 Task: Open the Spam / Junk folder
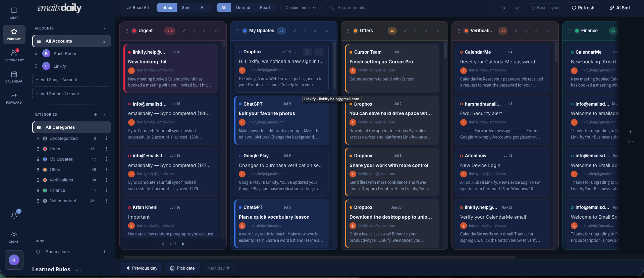[71, 252]
